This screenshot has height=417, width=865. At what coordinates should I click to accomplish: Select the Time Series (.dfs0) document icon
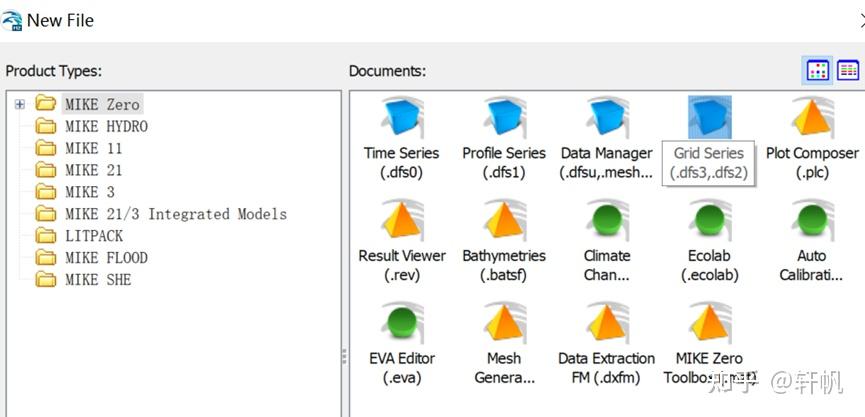click(x=402, y=118)
